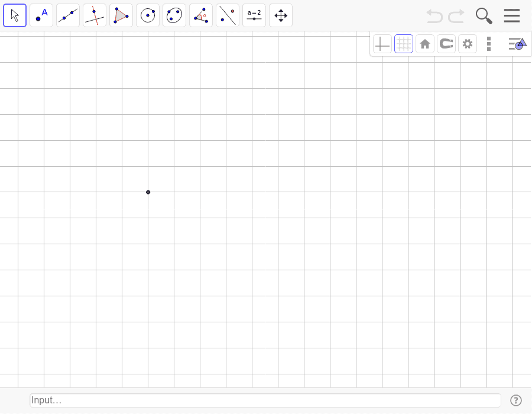Image resolution: width=532 pixels, height=414 pixels.
Task: Select the point on the grid
Action: click(x=148, y=192)
